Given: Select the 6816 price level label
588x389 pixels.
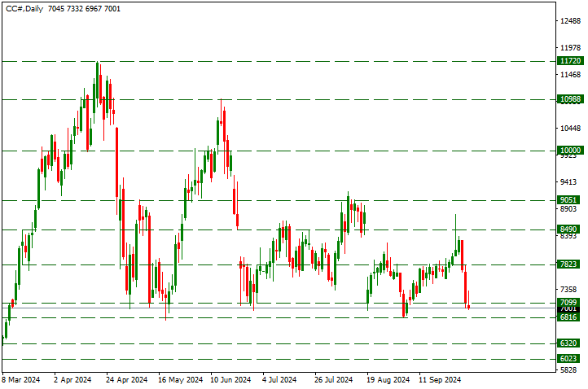Looking at the screenshot, I should (x=570, y=317).
